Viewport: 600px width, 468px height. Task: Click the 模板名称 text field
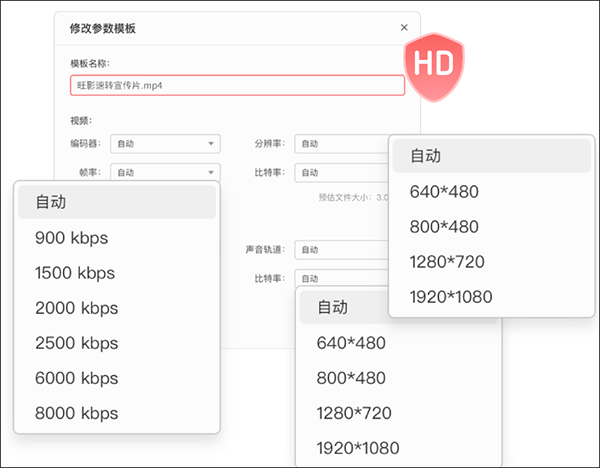pyautogui.click(x=237, y=86)
